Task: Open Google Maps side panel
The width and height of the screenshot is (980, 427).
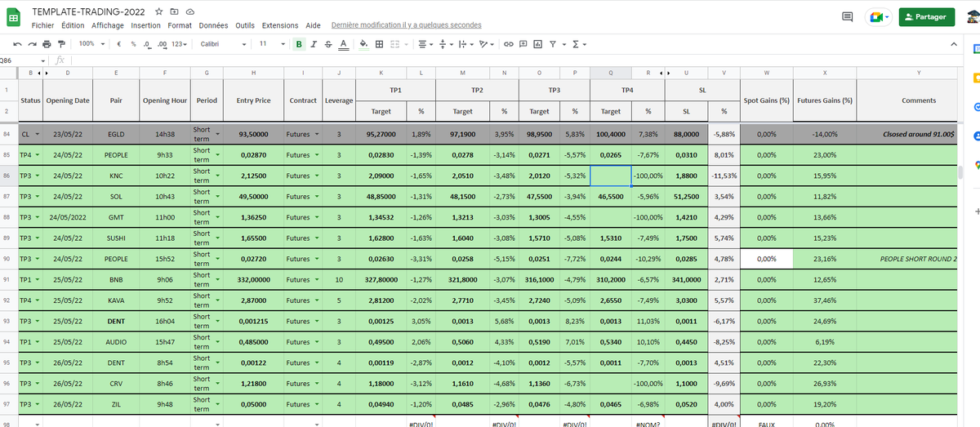Action: pos(977,164)
